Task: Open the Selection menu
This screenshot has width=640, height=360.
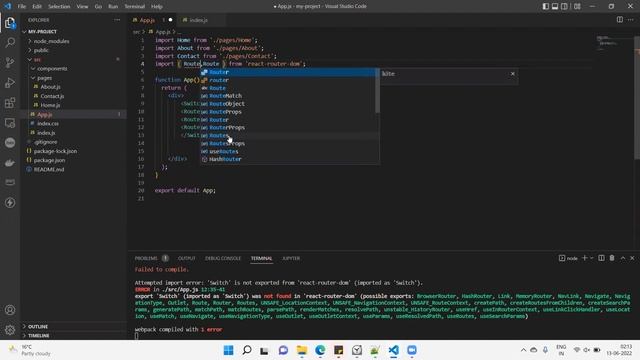Action: click(x=59, y=6)
